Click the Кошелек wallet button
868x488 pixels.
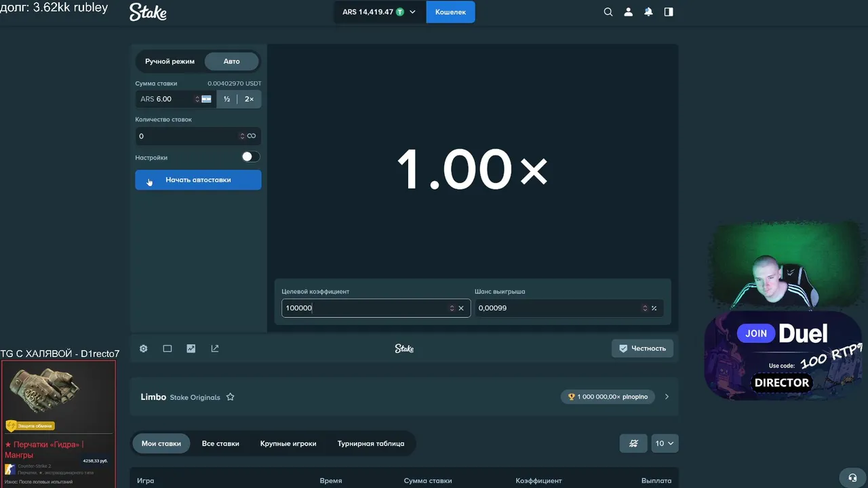click(x=450, y=12)
